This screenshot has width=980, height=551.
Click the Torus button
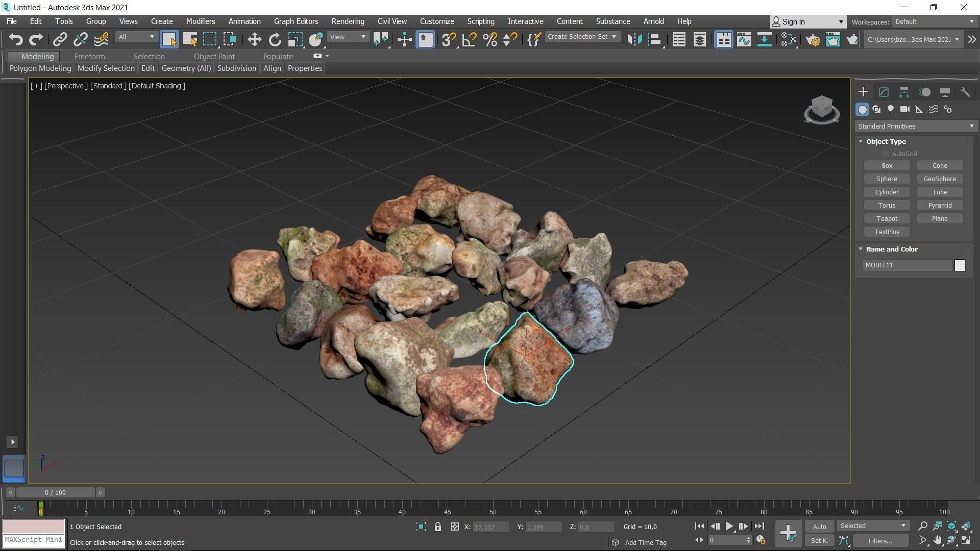tap(887, 205)
